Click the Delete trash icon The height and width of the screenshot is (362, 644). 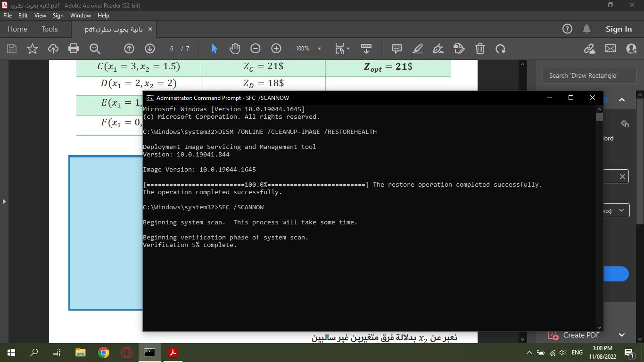point(480,49)
